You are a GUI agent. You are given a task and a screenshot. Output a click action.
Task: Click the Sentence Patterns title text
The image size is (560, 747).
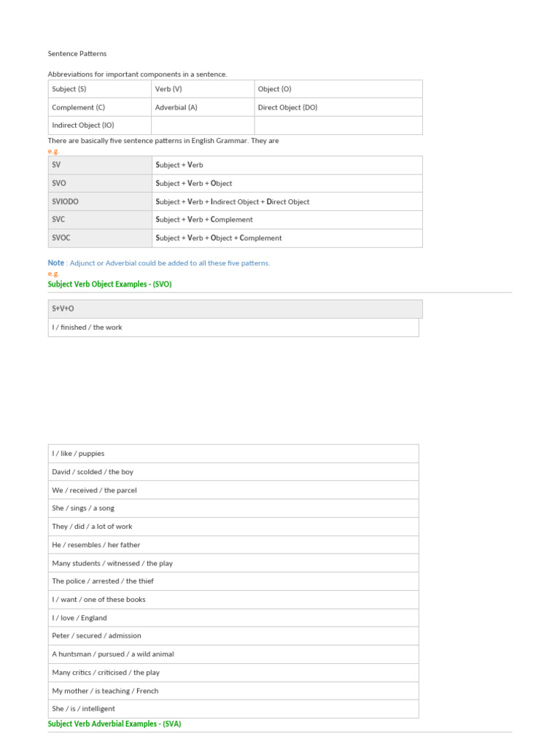click(x=77, y=54)
